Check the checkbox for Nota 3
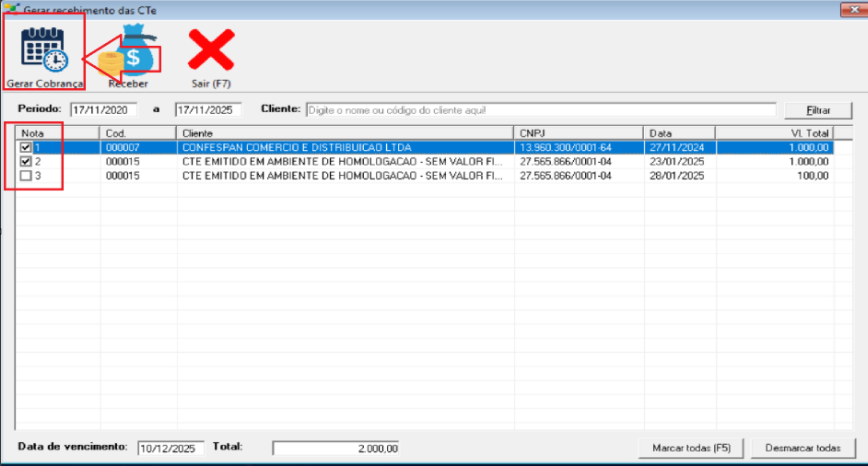The image size is (868, 466). click(26, 176)
